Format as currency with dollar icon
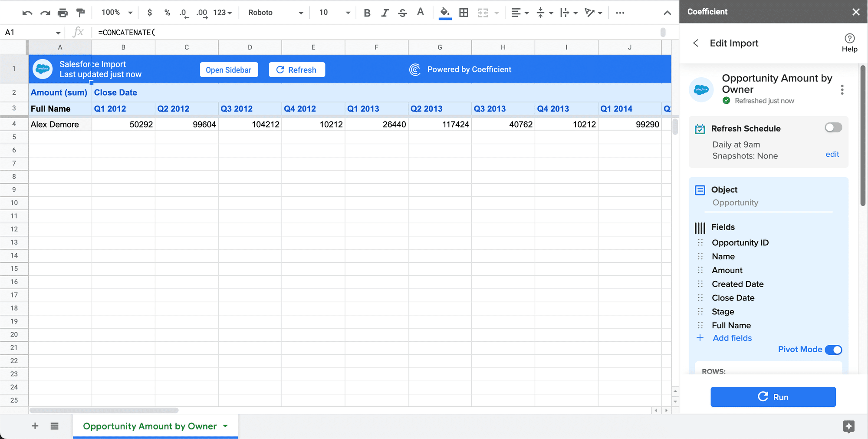868x439 pixels. (x=150, y=13)
